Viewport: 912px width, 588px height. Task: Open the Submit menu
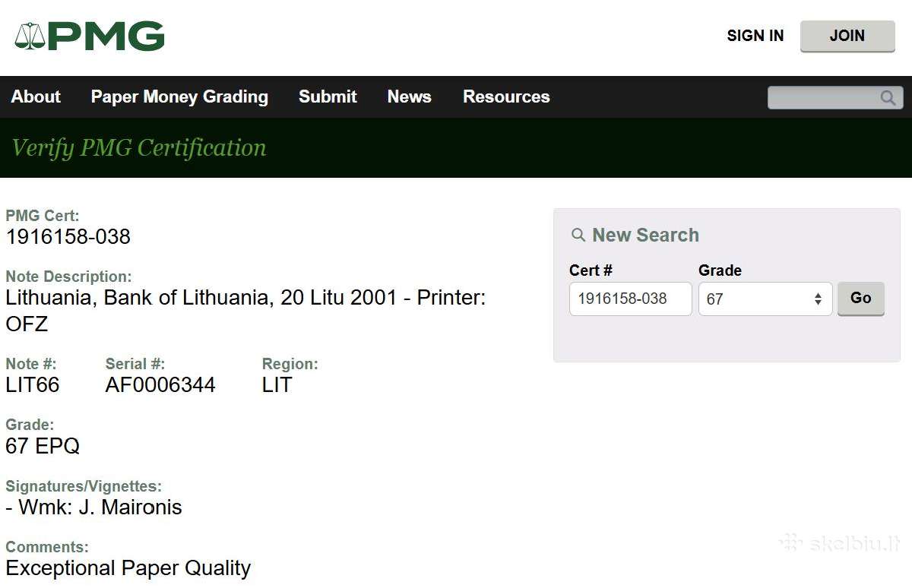pyautogui.click(x=328, y=96)
